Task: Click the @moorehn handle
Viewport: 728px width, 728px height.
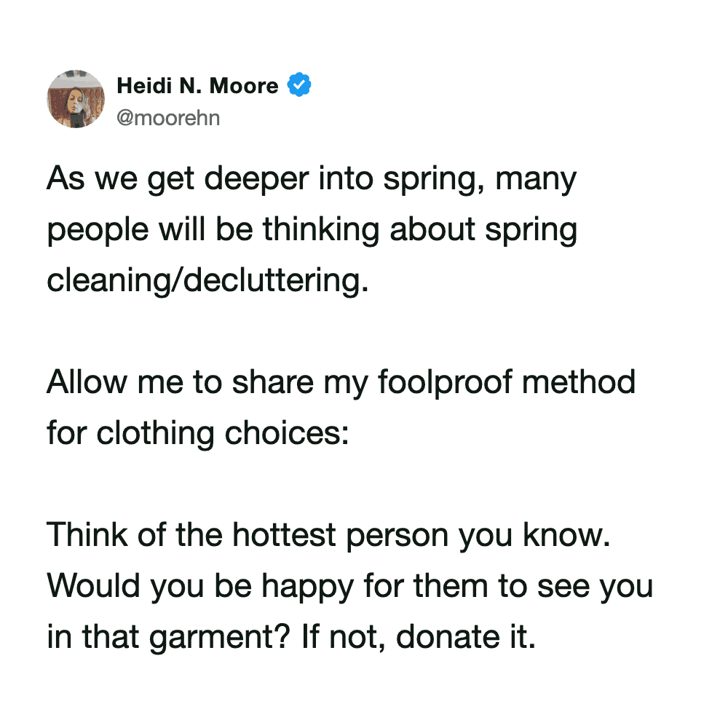Action: [x=168, y=116]
